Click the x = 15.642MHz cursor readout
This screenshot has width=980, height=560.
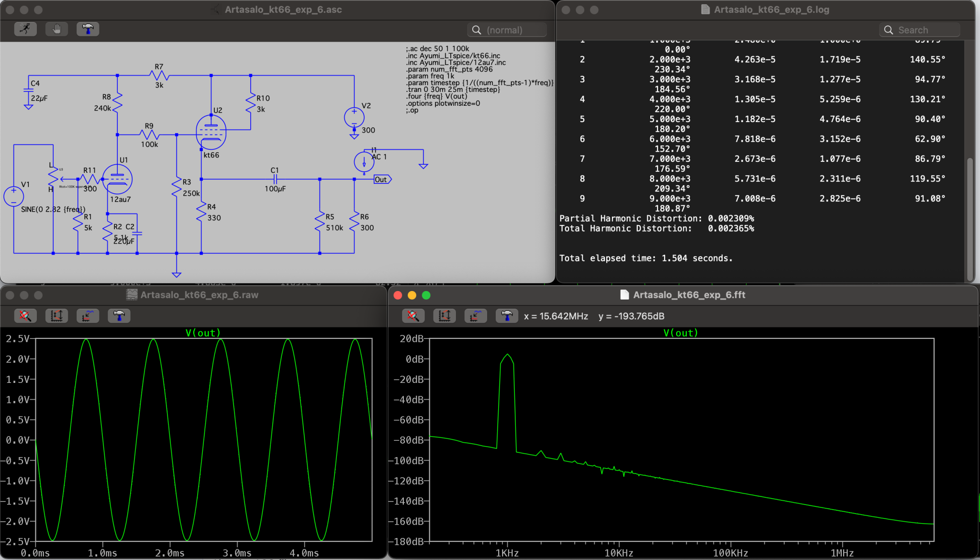click(x=556, y=316)
